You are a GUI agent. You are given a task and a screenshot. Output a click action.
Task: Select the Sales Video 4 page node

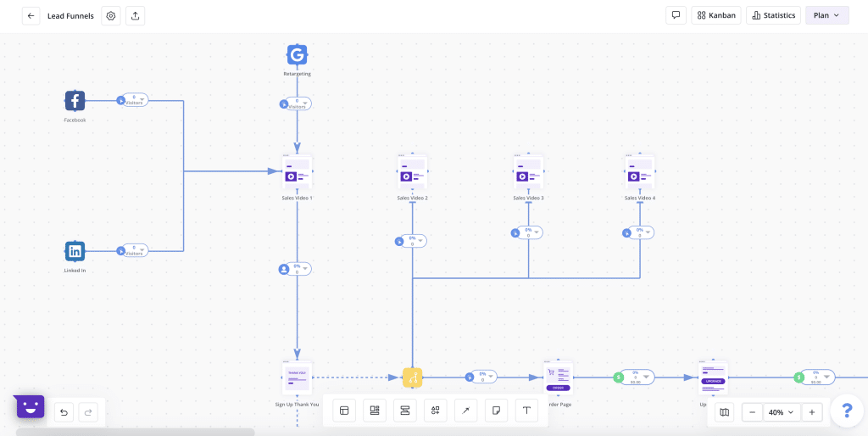[640, 171]
